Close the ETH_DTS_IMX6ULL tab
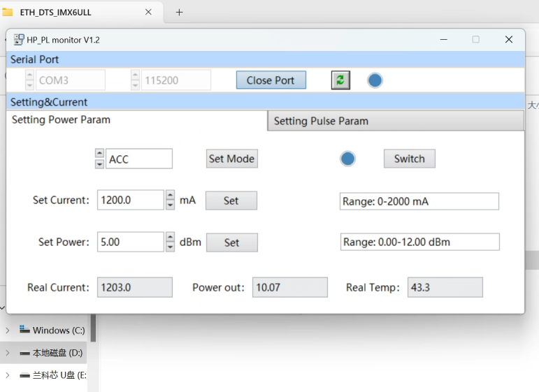Screen dimensions: 539x392 point(148,12)
